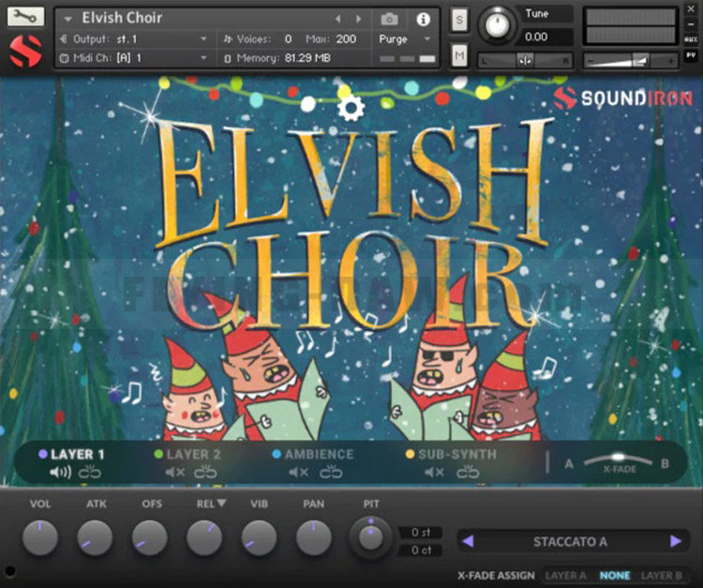This screenshot has width=703, height=588.
Task: Click the header volume slider
Action: tap(631, 60)
